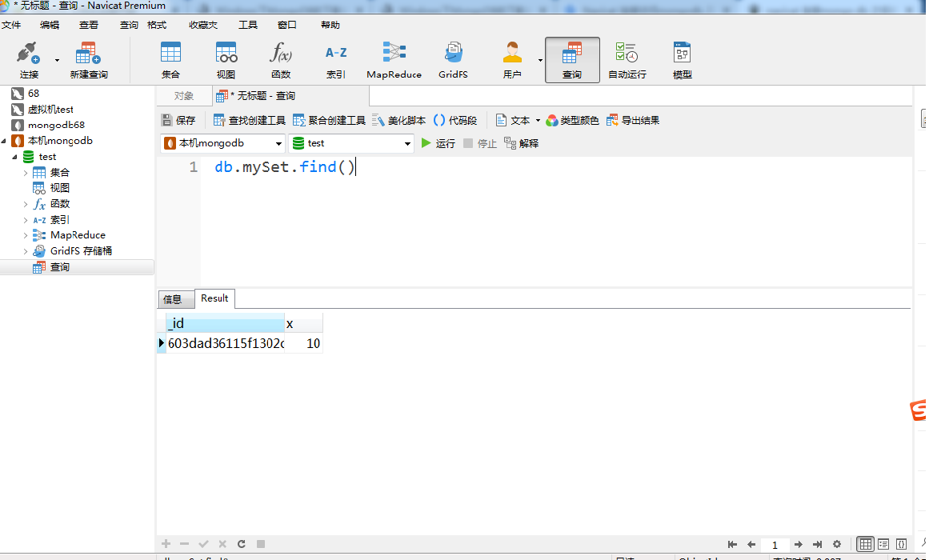Expand the 索引 tree node
Image resolution: width=941 pixels, height=560 pixels.
pyautogui.click(x=26, y=220)
